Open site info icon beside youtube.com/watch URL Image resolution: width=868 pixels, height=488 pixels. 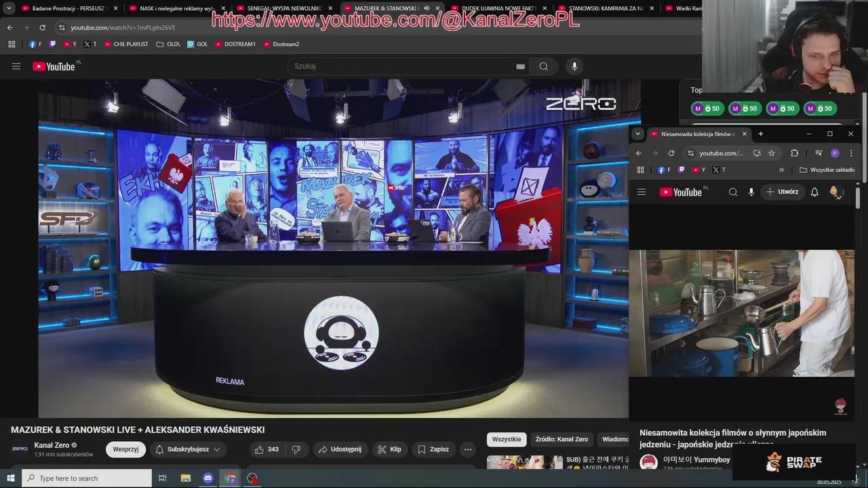tap(62, 28)
